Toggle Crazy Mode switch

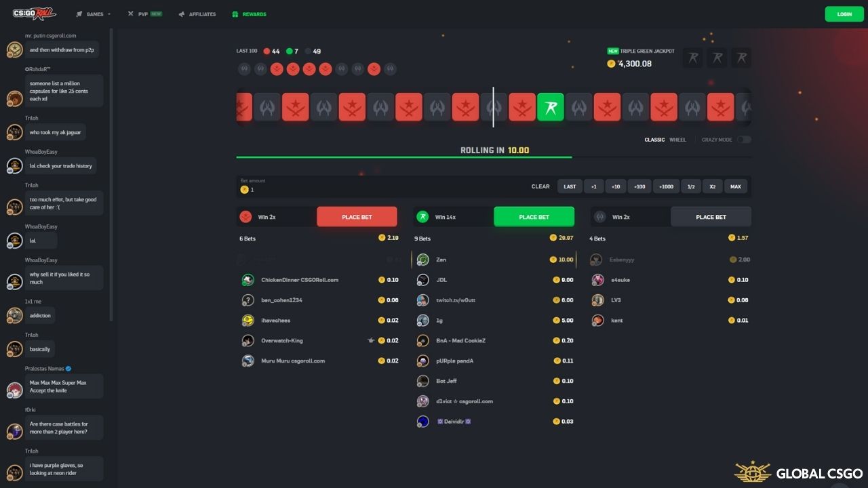(x=744, y=140)
